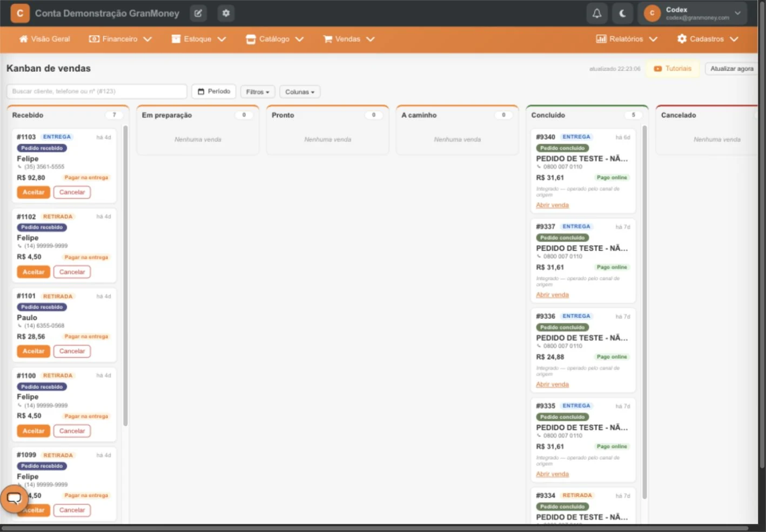Click the Kanban de vendas heading
The width and height of the screenshot is (766, 532).
tap(49, 69)
